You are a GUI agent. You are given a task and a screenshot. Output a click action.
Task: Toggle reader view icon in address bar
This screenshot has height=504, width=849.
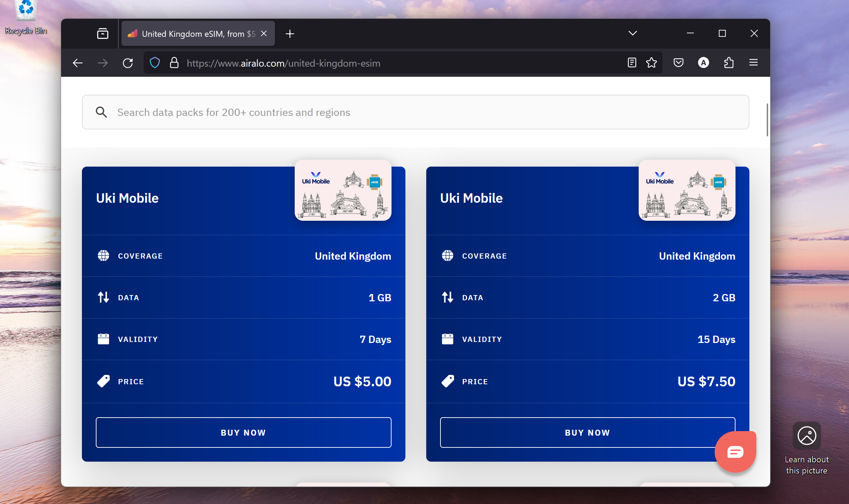tap(632, 62)
